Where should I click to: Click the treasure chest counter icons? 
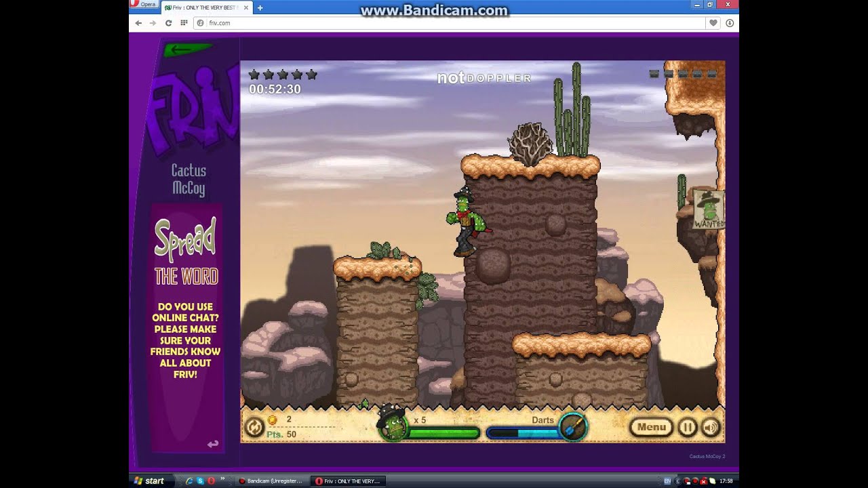pyautogui.click(x=683, y=73)
